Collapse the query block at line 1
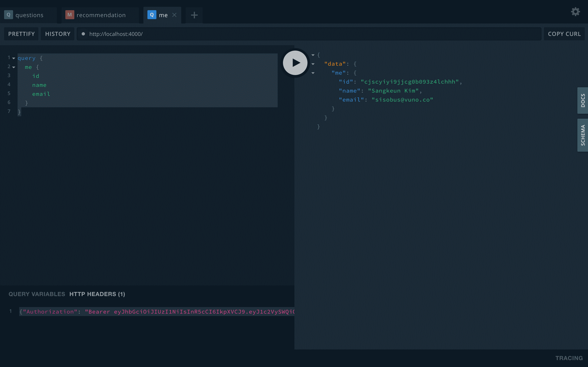Image resolution: width=588 pixels, height=367 pixels. (x=14, y=58)
